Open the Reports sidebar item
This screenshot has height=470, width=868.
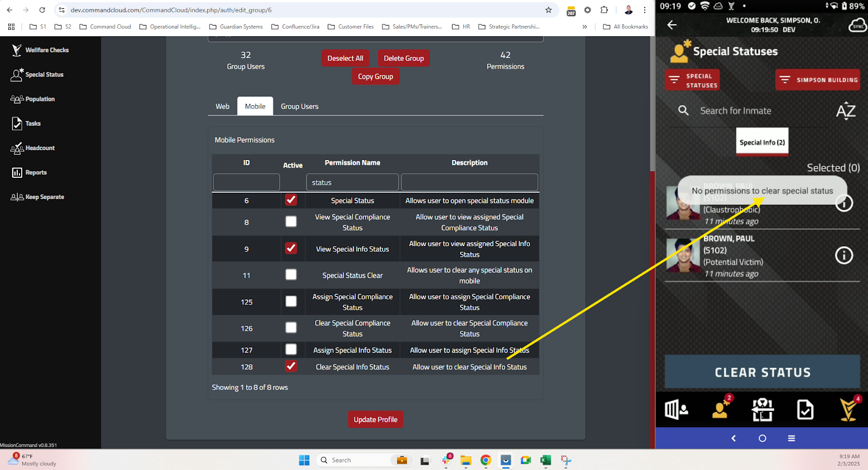30,172
